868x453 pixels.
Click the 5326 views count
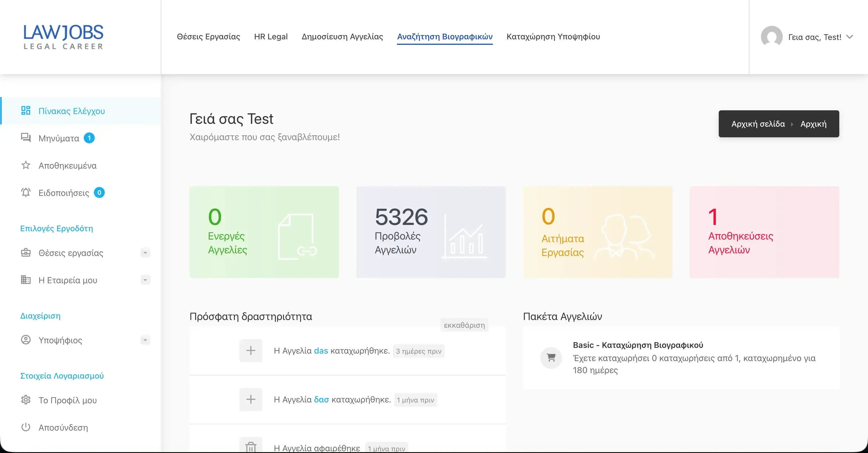pos(401,217)
